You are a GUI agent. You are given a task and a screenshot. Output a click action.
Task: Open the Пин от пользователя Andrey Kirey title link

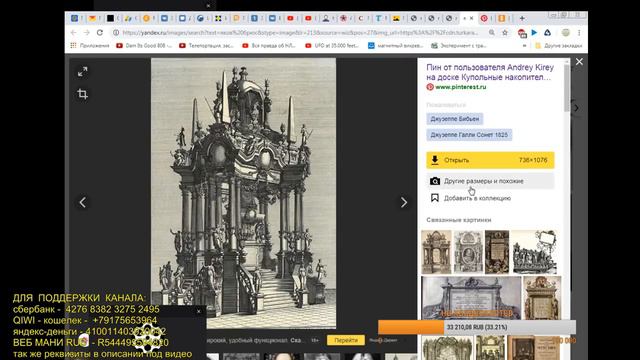[x=490, y=72]
